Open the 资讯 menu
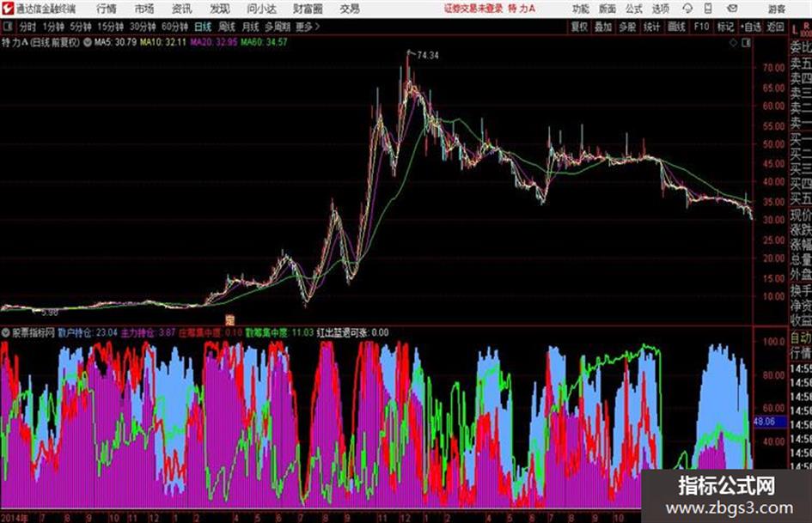Viewport: 812px width, 523px height. 182,9
